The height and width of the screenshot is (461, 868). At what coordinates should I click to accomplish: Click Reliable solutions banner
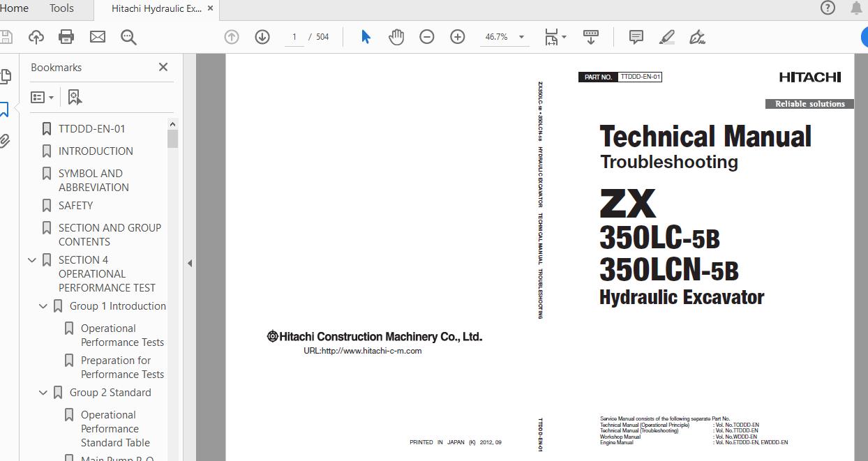(809, 104)
